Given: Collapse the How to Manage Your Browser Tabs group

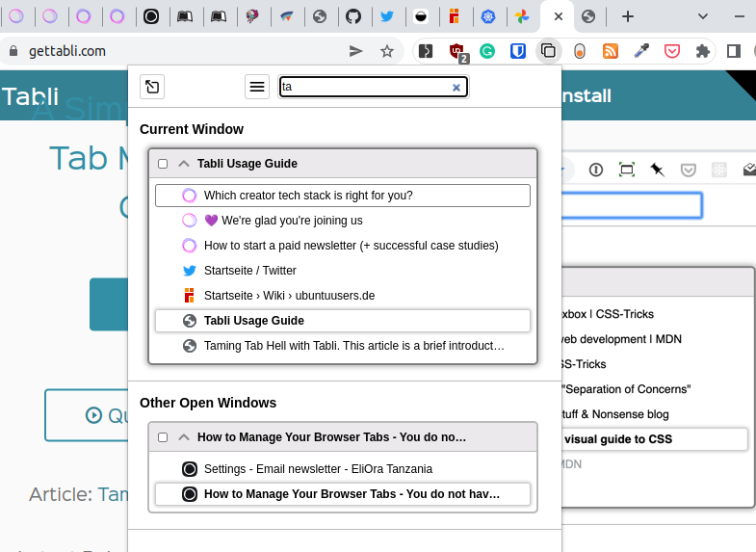Looking at the screenshot, I should [x=184, y=437].
